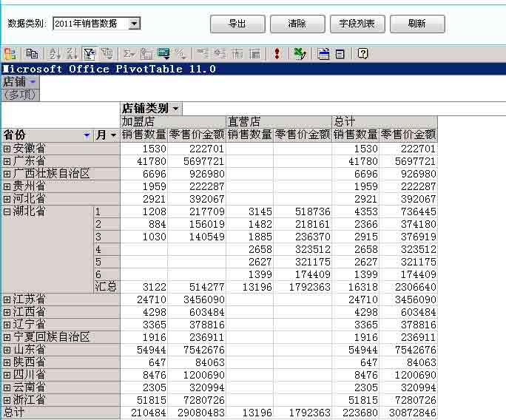The height and width of the screenshot is (420, 506).
Task: Expand the 山东省 row
Action: tap(7, 350)
